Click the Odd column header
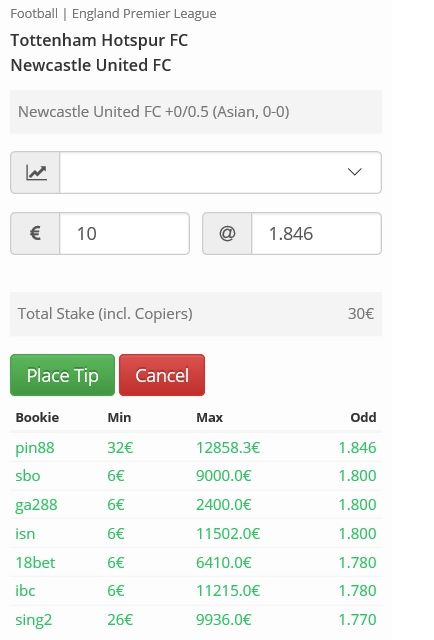 (363, 418)
